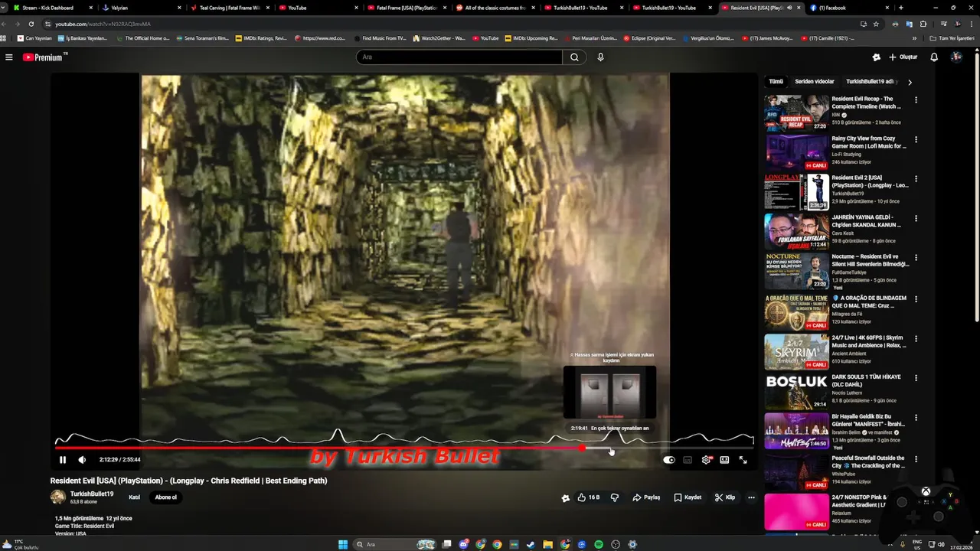Click the Oluştur create button

(x=903, y=57)
